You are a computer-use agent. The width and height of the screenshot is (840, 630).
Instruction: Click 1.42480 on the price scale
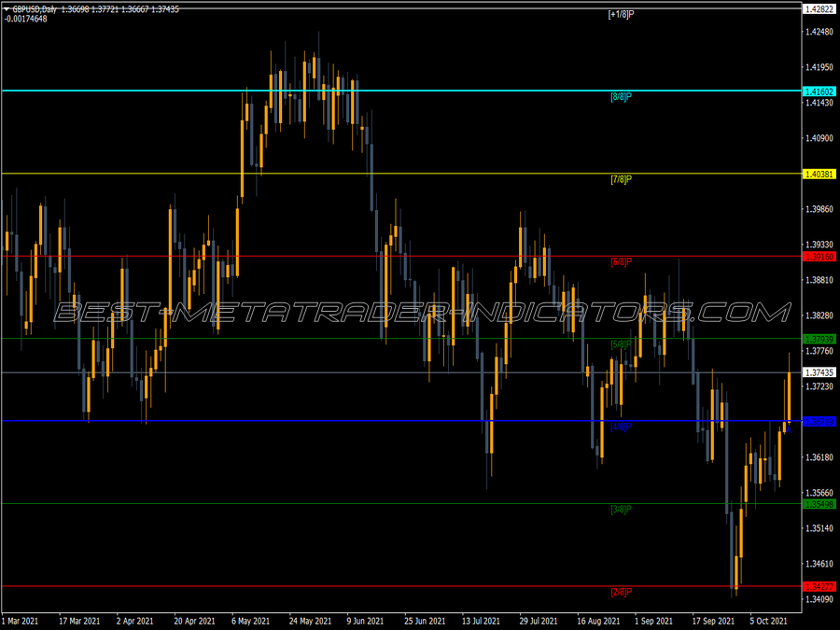click(x=819, y=32)
